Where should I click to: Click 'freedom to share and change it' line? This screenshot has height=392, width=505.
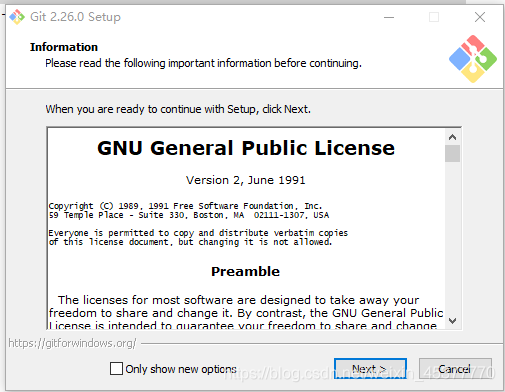246,313
